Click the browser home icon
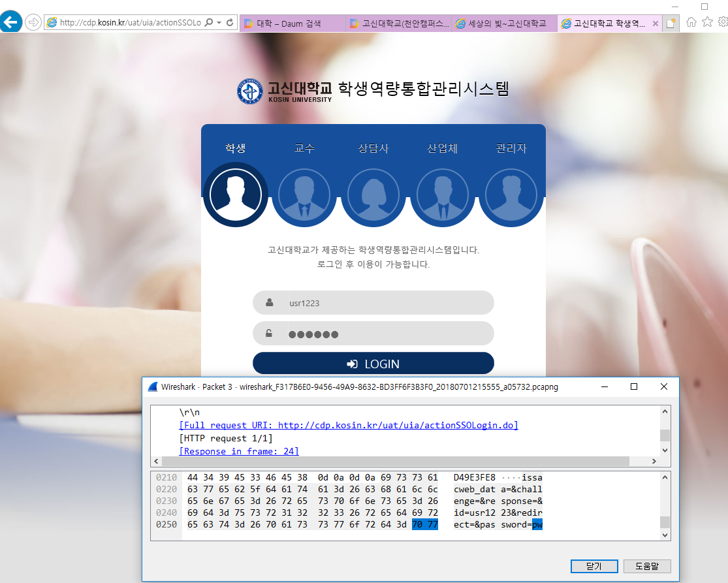This screenshot has height=583, width=728. (691, 22)
